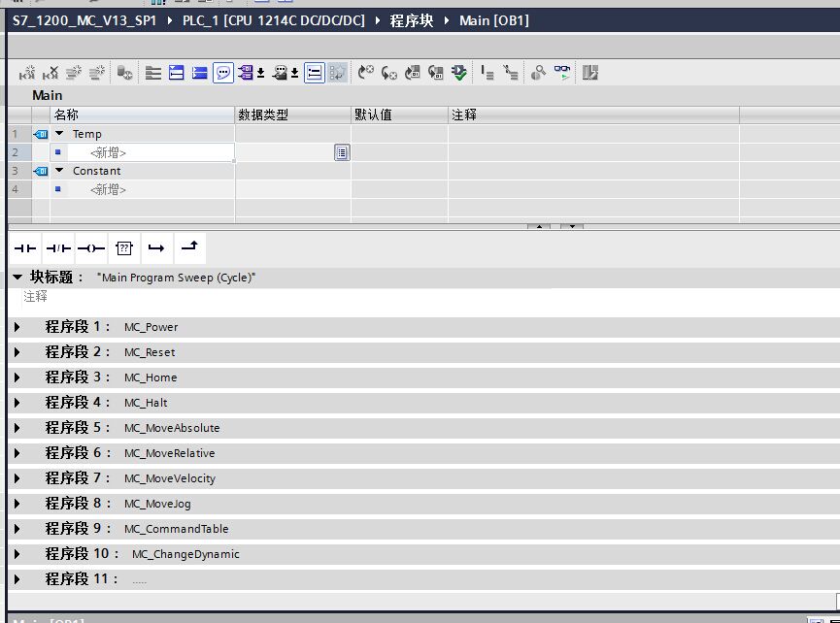Insert a normally open contact
The width and height of the screenshot is (840, 623).
25,248
